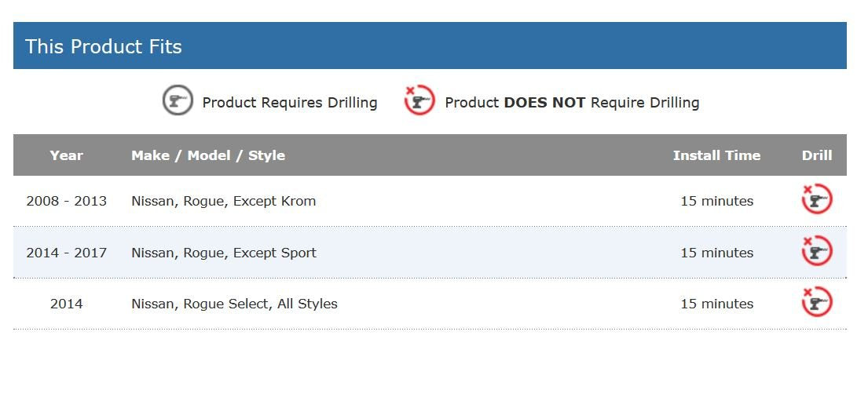Viewport: 868px width, 408px height.
Task: Click the red Does Not Require Drilling legend icon
Action: tap(419, 101)
